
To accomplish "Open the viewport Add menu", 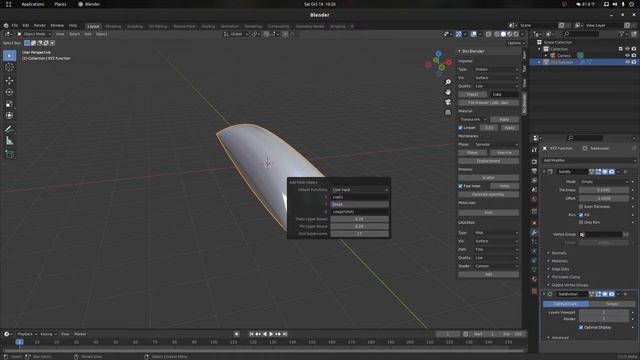I will (88, 34).
